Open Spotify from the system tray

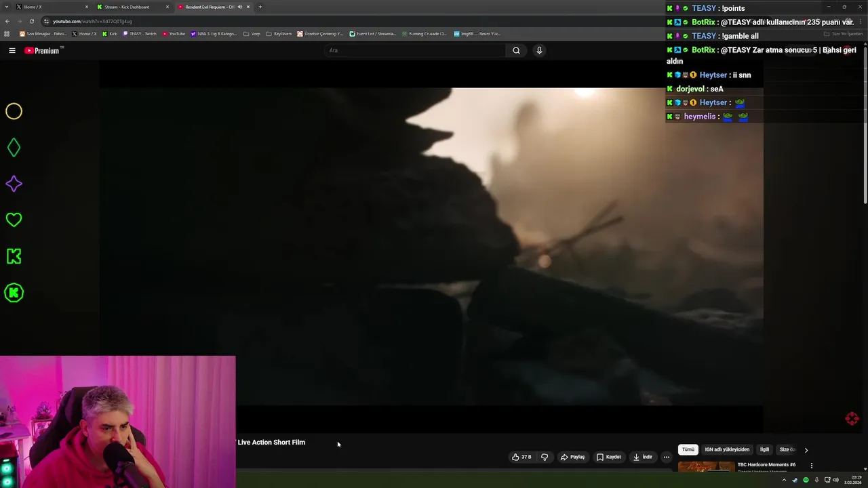[x=806, y=480]
